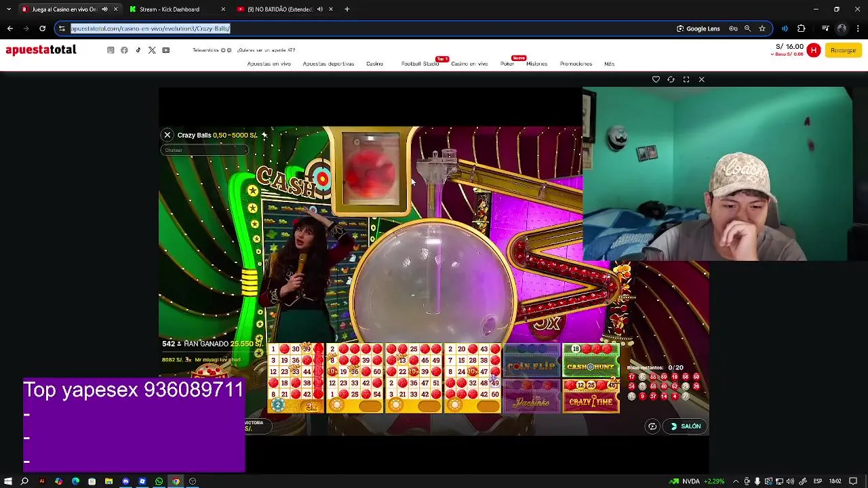Close the Crazy Balls game with round X

[x=167, y=135]
